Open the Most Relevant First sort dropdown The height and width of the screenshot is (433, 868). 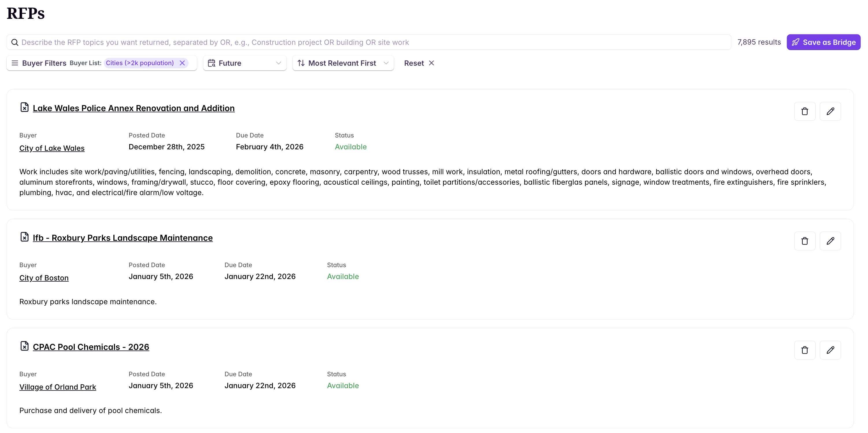pos(343,63)
